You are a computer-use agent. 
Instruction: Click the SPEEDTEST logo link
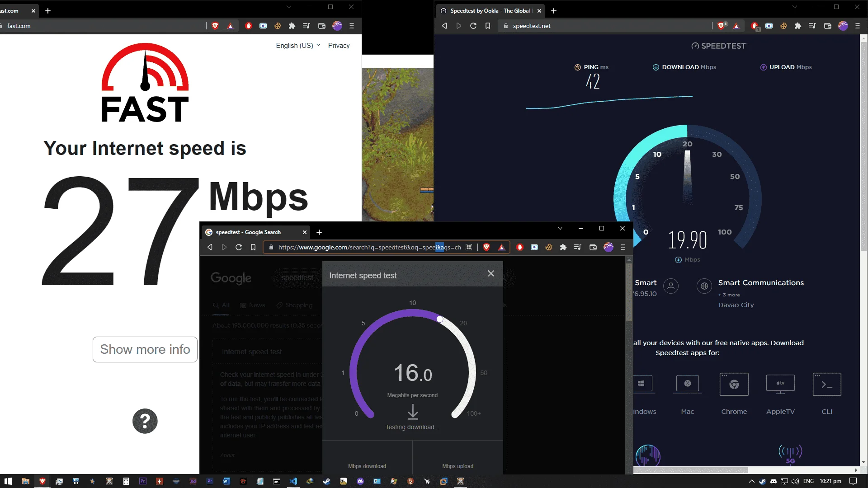click(719, 46)
